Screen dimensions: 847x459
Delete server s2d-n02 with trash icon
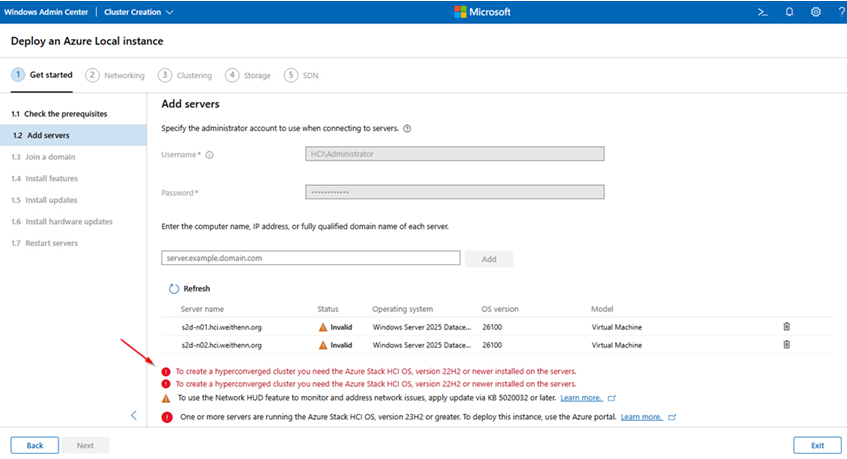pos(786,345)
